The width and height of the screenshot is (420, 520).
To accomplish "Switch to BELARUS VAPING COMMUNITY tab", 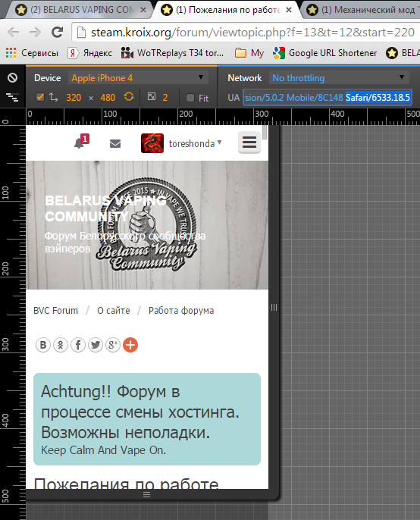I will pos(82,10).
